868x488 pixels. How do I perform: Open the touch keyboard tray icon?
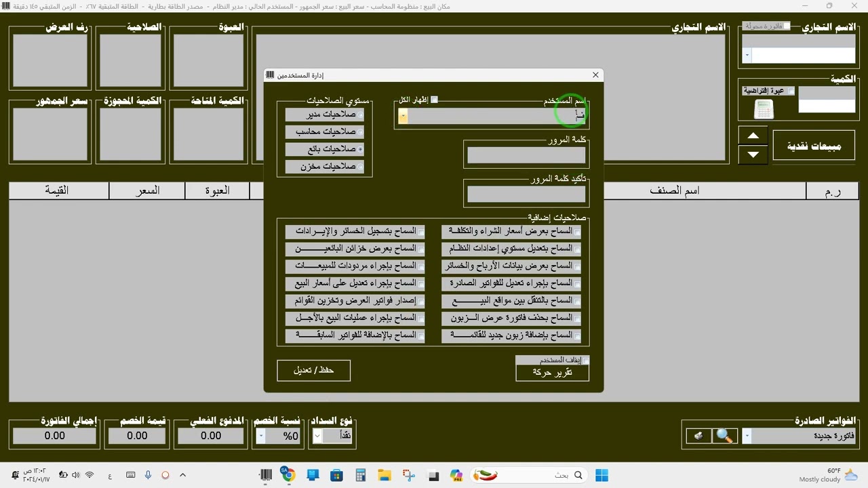click(x=130, y=475)
